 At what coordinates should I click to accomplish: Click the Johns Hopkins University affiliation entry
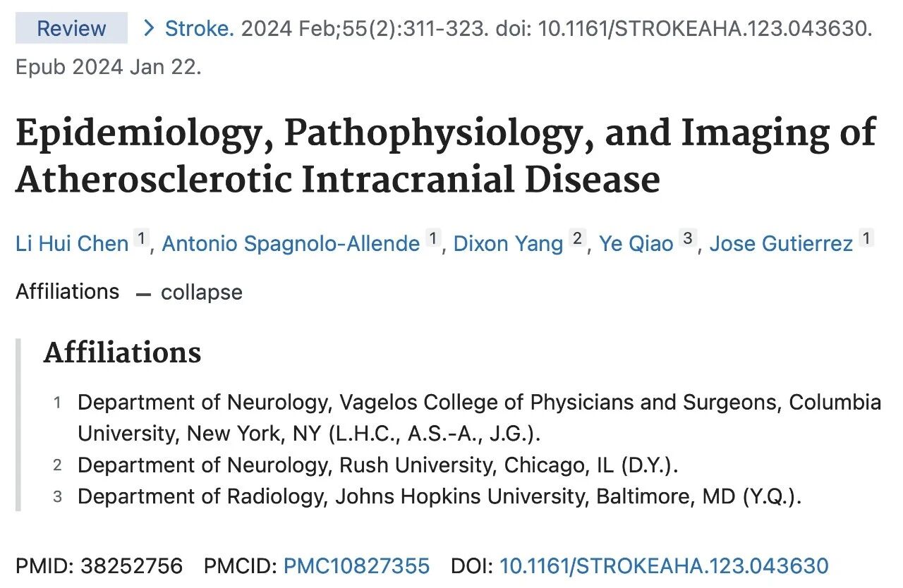(x=440, y=496)
